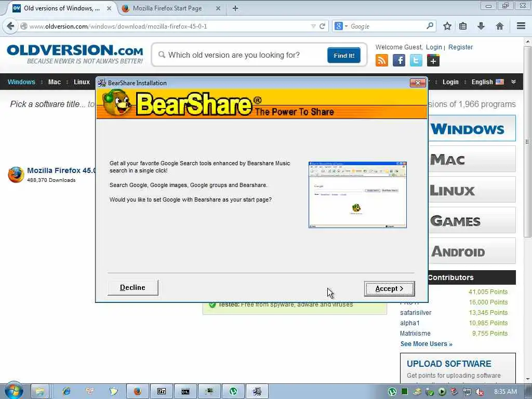Open Command Prompt taskbar button
Screen dimensions: 532x399
coord(185,392)
